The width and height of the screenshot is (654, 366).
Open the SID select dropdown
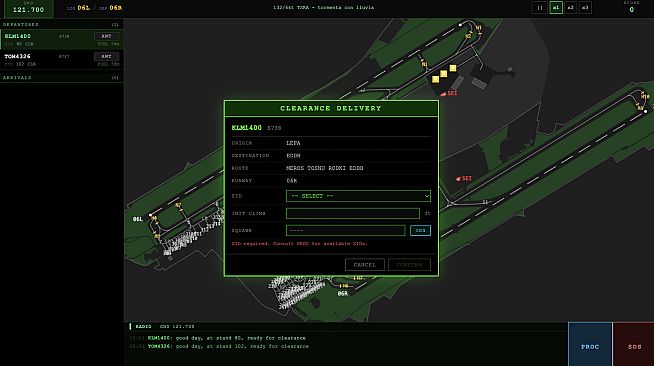point(358,196)
